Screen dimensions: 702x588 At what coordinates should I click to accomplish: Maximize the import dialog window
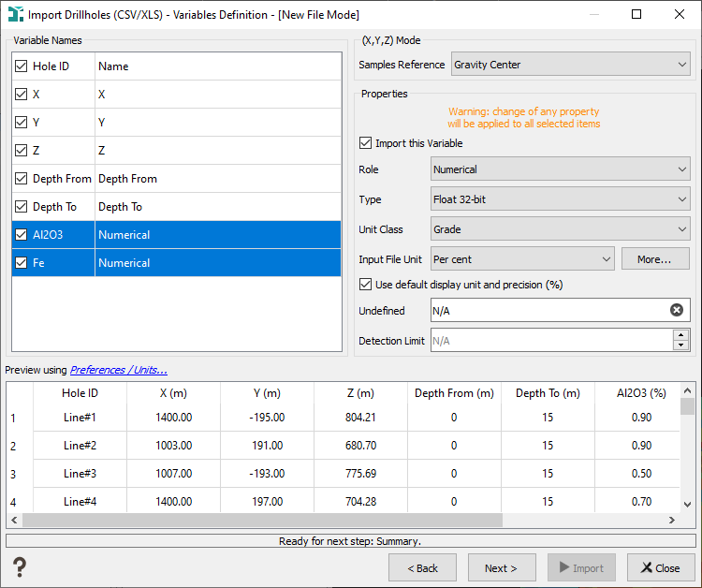tap(636, 14)
